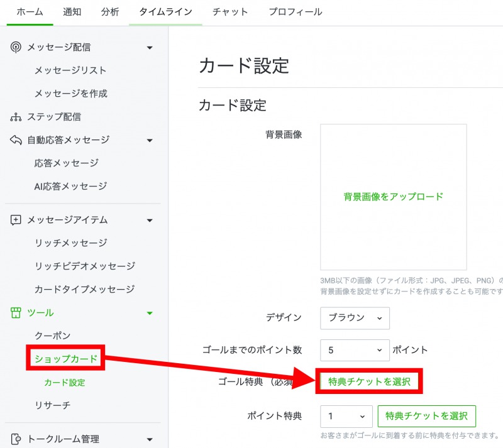
Task: Click 特典チケットを選択 for ゴール特典
Action: click(x=368, y=382)
